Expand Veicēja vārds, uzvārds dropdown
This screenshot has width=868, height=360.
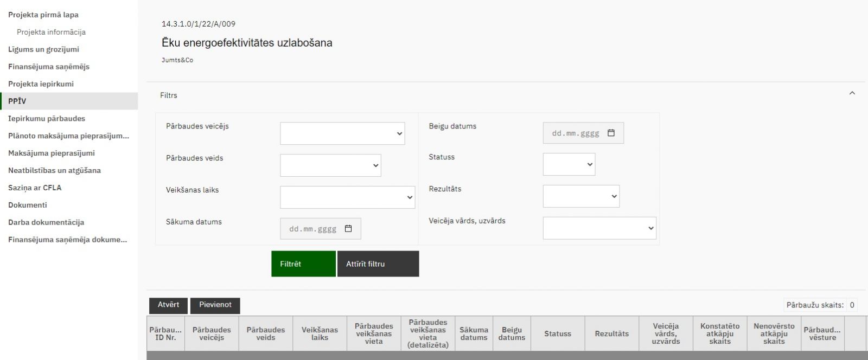tap(599, 228)
